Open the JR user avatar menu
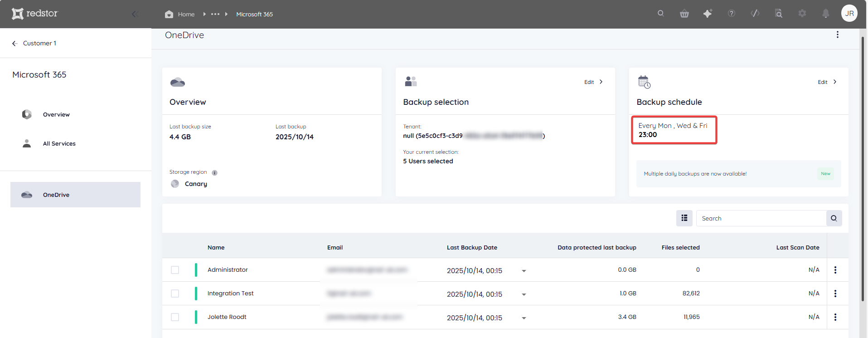 [849, 13]
